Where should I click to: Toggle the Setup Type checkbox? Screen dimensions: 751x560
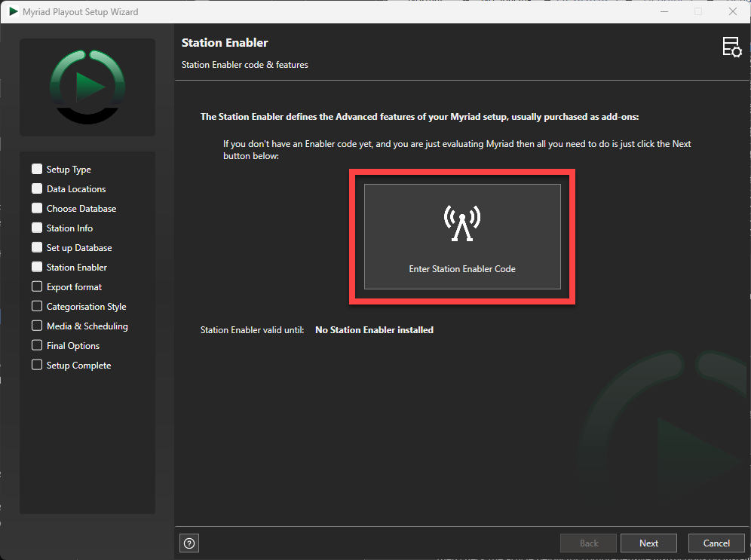(x=37, y=169)
